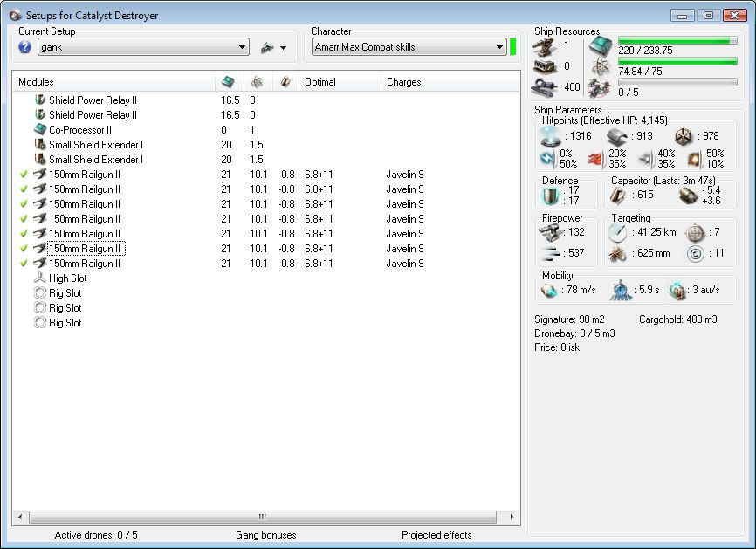The width and height of the screenshot is (756, 549).
Task: Click the velocity icon showing 78 m/s
Action: point(549,290)
